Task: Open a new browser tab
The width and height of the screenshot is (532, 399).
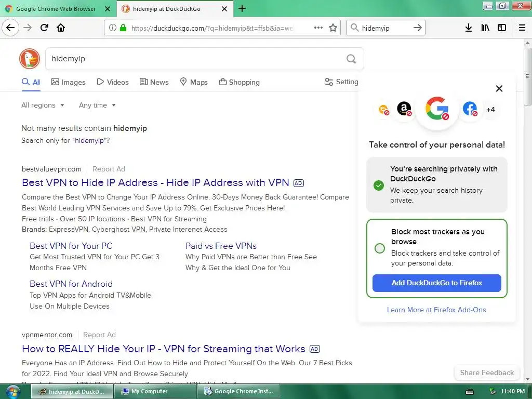Action: pos(242,8)
